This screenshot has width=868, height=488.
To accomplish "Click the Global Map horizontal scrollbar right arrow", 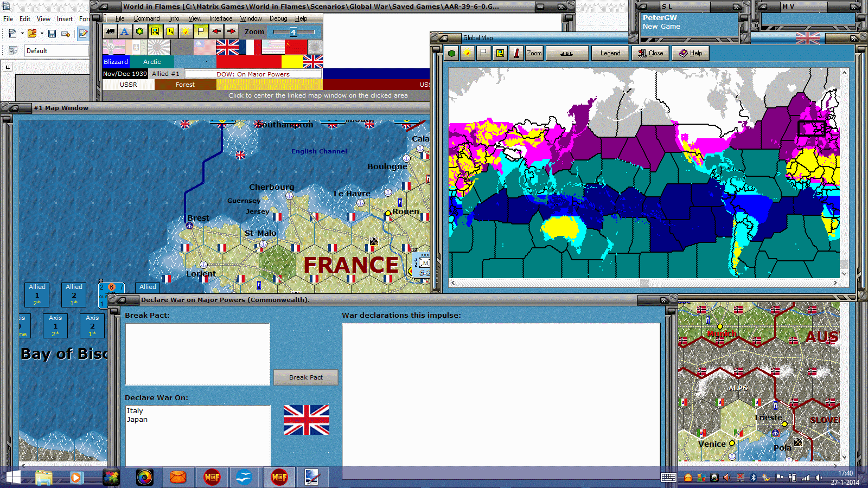I will 835,282.
